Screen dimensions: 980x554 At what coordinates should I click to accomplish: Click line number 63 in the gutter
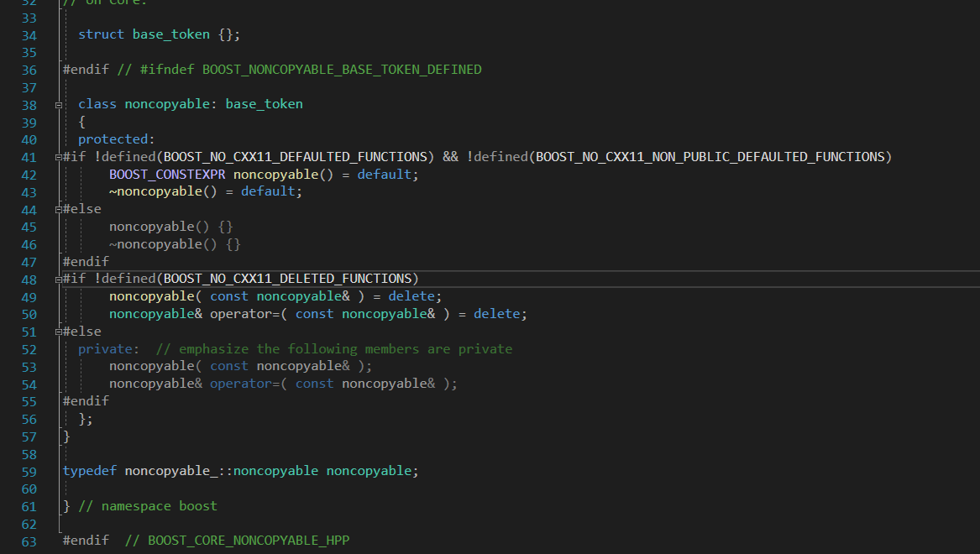coord(29,542)
